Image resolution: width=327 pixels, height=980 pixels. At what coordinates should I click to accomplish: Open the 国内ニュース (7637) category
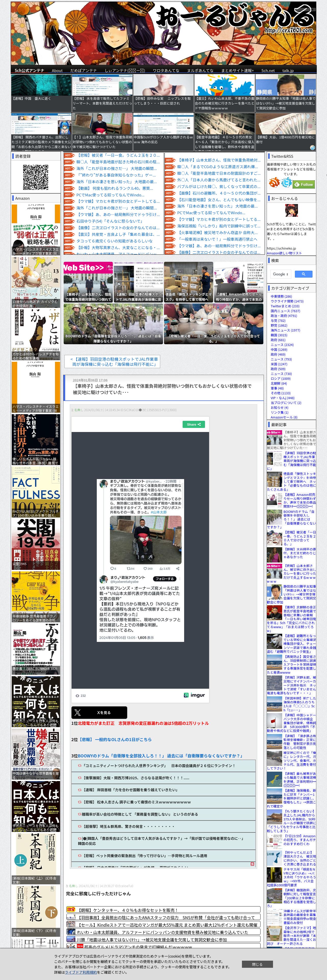tap(285, 311)
